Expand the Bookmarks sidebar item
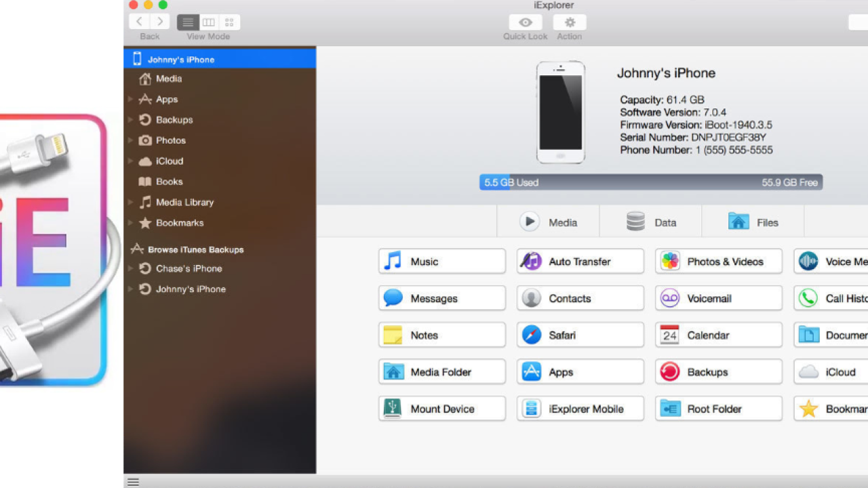Image resolution: width=868 pixels, height=488 pixels. 130,223
